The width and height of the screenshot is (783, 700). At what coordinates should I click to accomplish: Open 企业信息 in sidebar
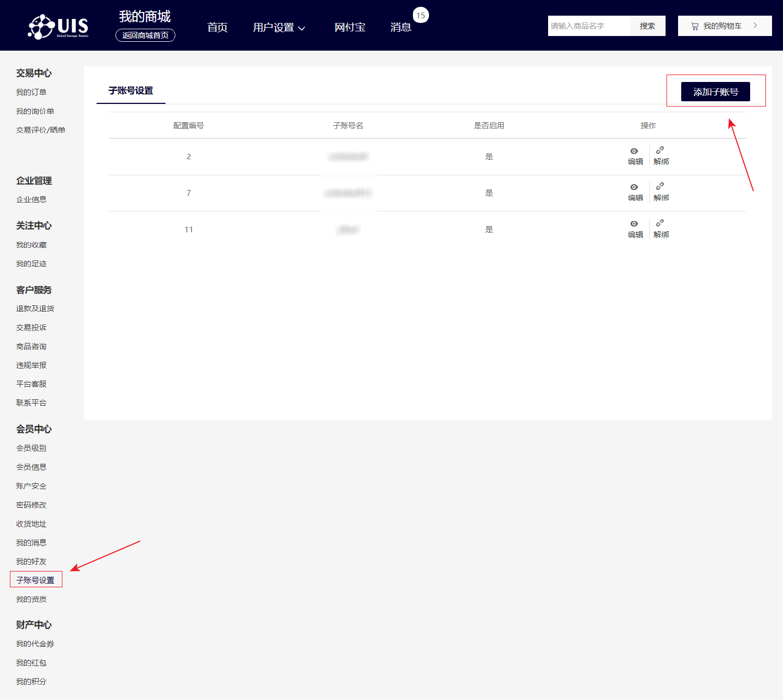pyautogui.click(x=31, y=199)
